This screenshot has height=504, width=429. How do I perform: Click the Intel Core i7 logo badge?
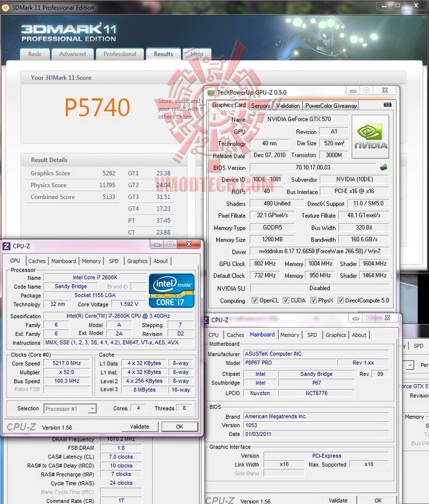click(x=172, y=290)
